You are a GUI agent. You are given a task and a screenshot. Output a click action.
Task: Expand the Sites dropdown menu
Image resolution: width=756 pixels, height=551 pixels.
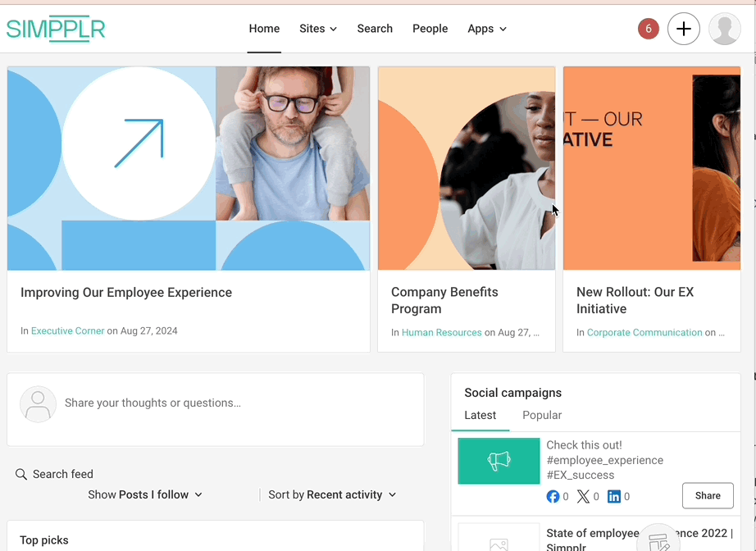(318, 29)
